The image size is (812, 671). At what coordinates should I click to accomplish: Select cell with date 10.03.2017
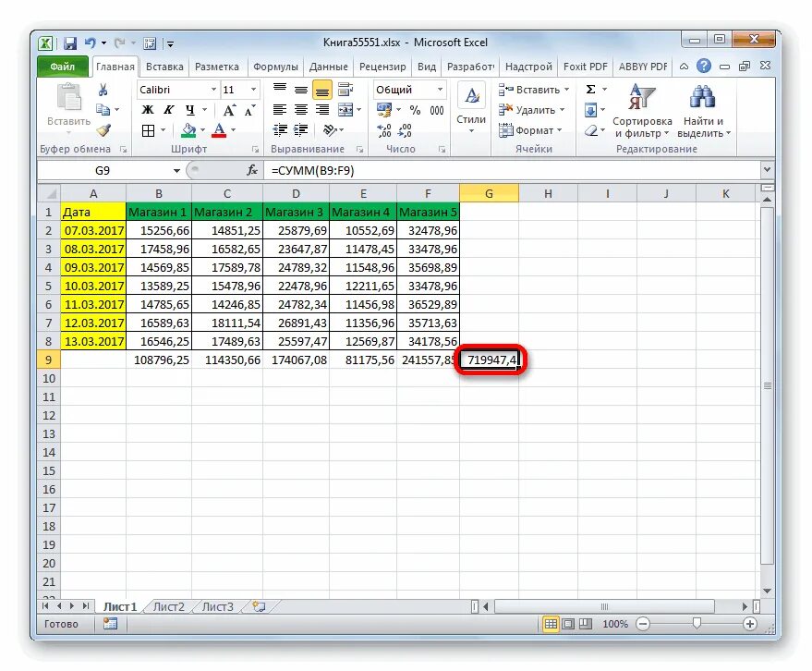pos(93,286)
